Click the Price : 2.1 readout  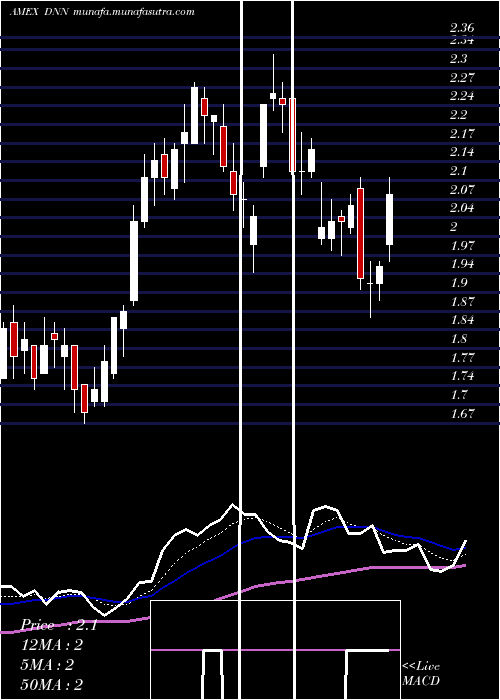click(x=59, y=625)
